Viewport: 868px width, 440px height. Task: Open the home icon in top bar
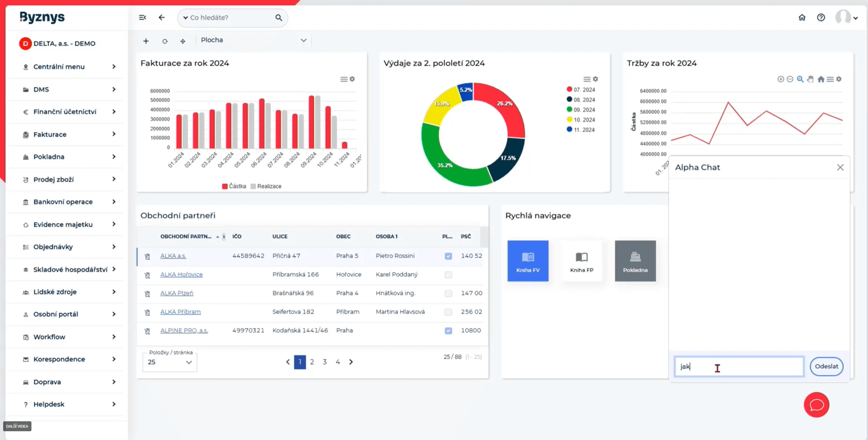(x=802, y=18)
